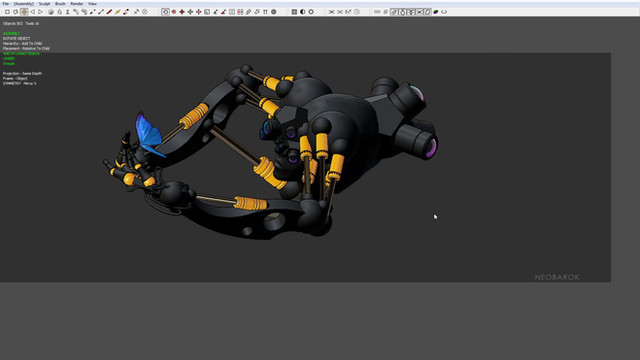
Task: Click the two red columns icon
Action: pos(240,12)
